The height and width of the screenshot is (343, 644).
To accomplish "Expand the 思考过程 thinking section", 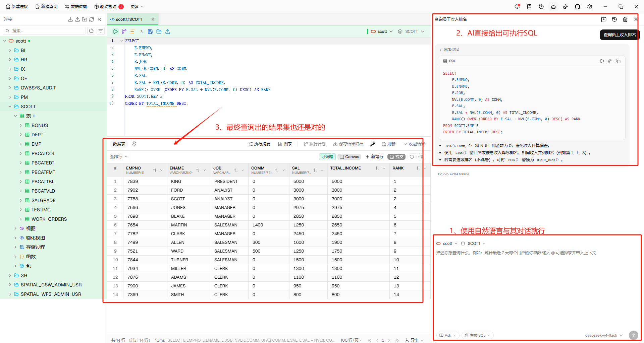I will click(449, 50).
